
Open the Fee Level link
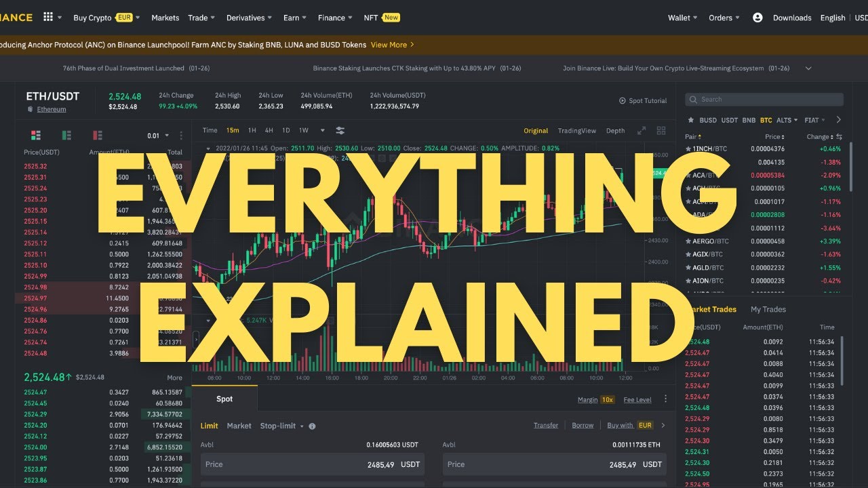pyautogui.click(x=637, y=400)
